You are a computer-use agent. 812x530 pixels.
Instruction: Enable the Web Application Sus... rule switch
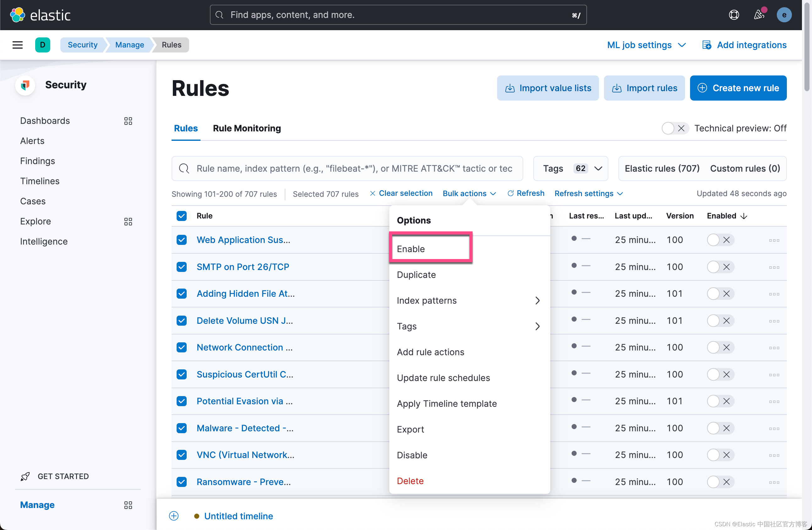pos(720,240)
